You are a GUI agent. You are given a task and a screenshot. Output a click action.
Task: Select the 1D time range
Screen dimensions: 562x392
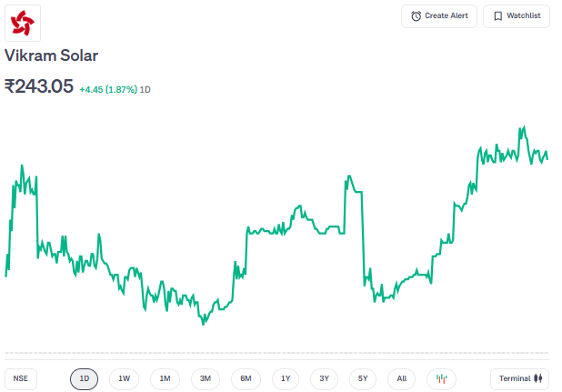click(x=85, y=378)
